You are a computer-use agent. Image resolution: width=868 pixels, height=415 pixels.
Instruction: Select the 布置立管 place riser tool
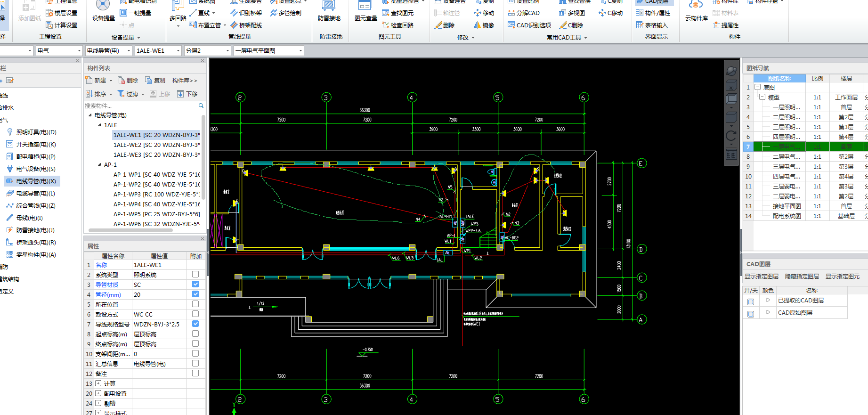pos(208,25)
